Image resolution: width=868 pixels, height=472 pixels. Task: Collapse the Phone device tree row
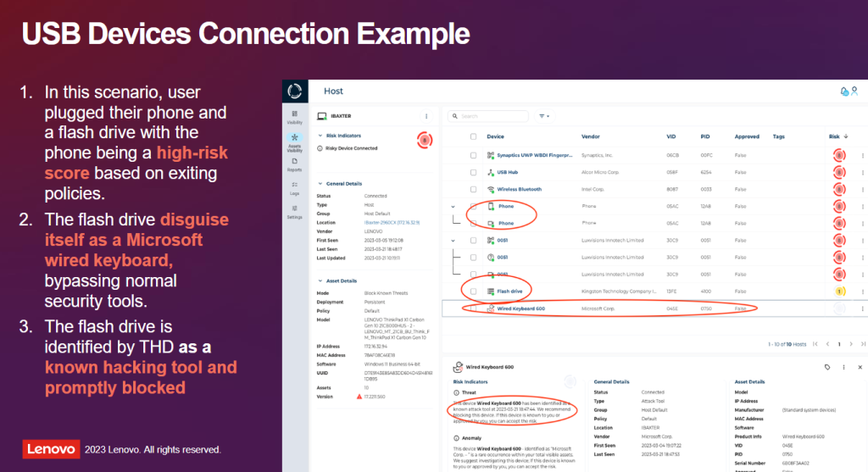point(453,207)
